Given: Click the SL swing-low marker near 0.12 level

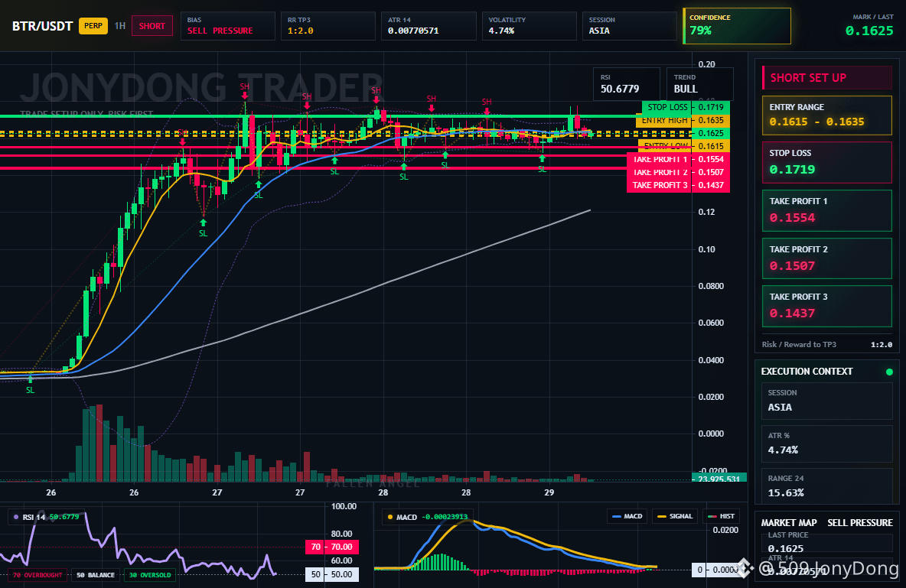Looking at the screenshot, I should (x=203, y=229).
